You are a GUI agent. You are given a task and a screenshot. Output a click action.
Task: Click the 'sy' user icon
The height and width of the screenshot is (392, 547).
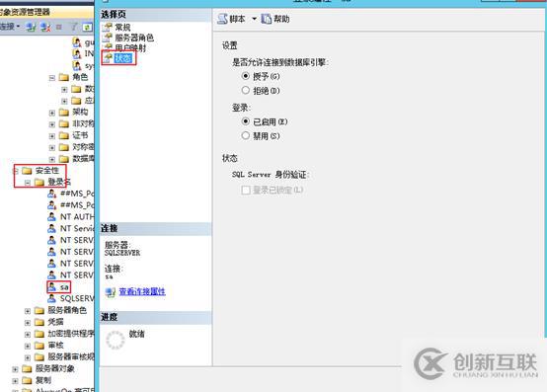point(77,65)
